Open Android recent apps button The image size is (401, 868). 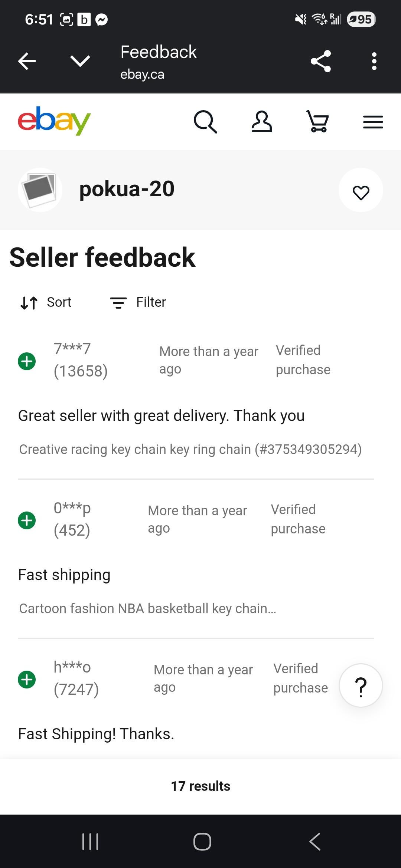[x=90, y=841]
